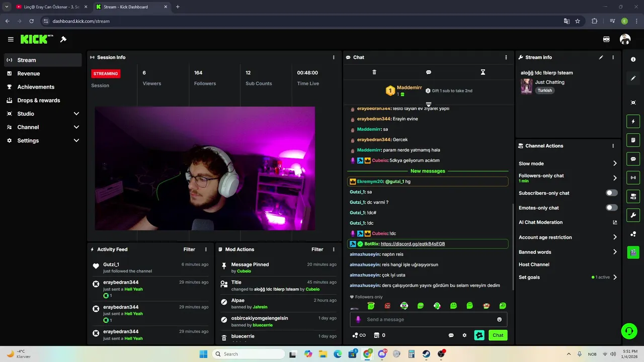Open Activity Feed Filter dropdown
Screen dimensions: 644x362
click(x=189, y=249)
